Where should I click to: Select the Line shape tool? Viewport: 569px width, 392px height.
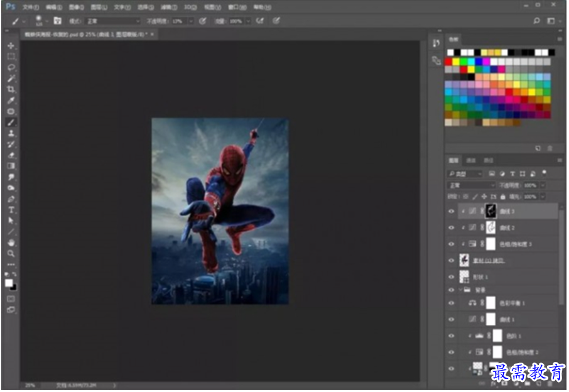[11, 232]
